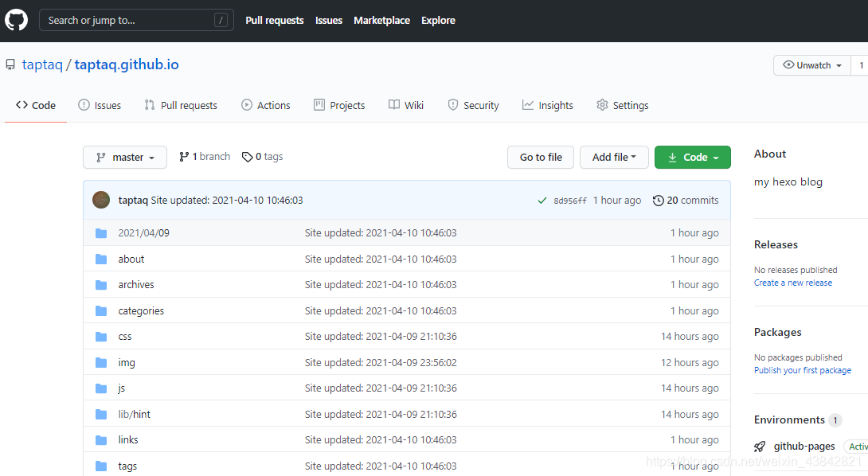Click the folder icon for about
Screen dimensions: 868x476
click(x=101, y=259)
